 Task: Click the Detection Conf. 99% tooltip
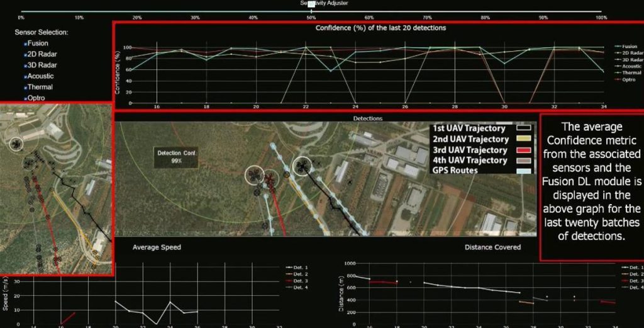click(177, 157)
